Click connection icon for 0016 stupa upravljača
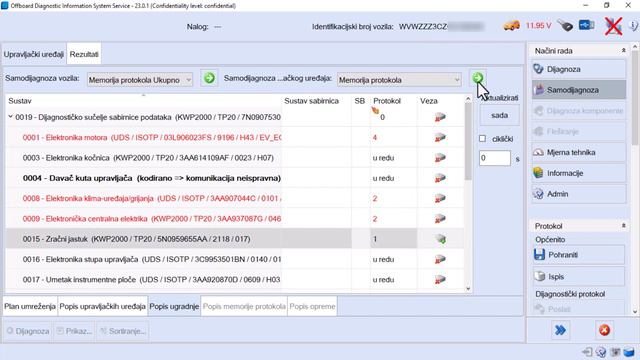The height and width of the screenshot is (360, 640). click(440, 260)
